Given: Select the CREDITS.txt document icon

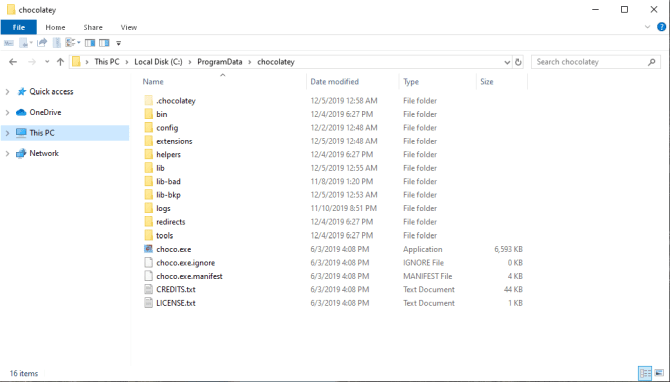Looking at the screenshot, I should (x=148, y=289).
